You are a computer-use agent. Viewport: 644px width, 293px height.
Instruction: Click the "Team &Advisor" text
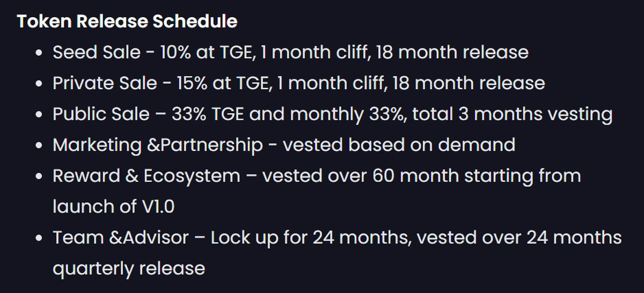pos(121,237)
